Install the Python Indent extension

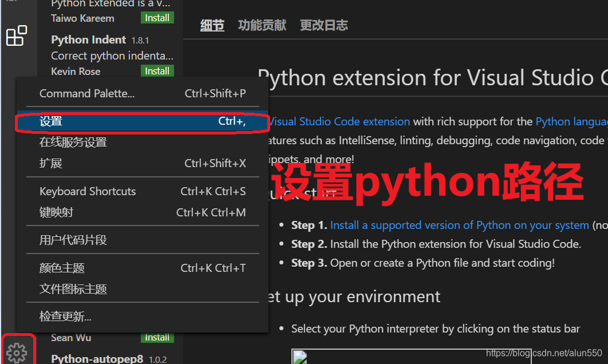(x=157, y=71)
